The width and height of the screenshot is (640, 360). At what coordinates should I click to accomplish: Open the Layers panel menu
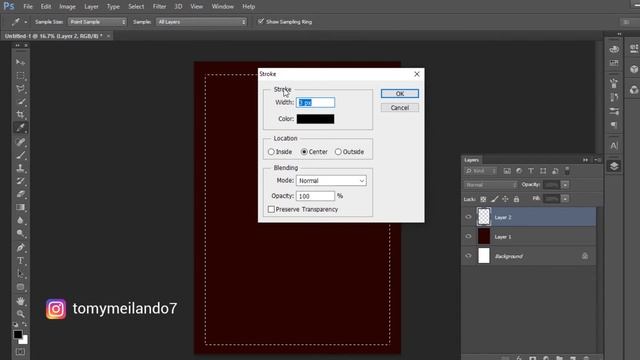(598, 160)
